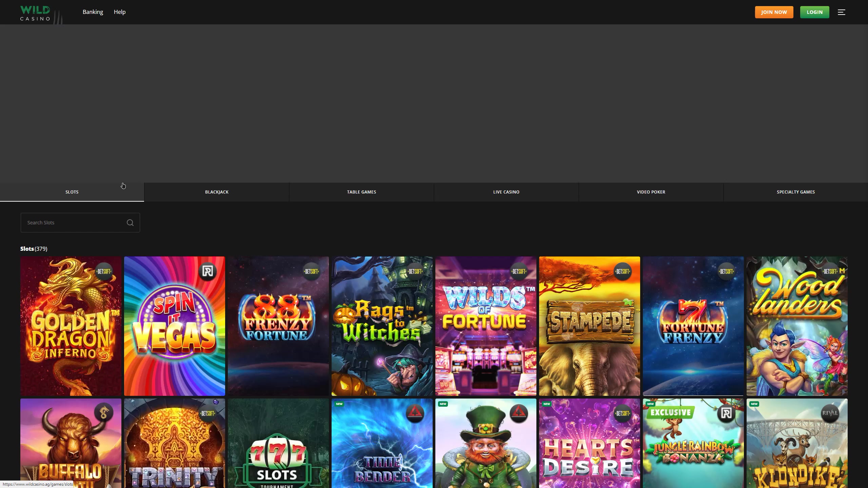Click the search magnifier icon

(x=130, y=223)
